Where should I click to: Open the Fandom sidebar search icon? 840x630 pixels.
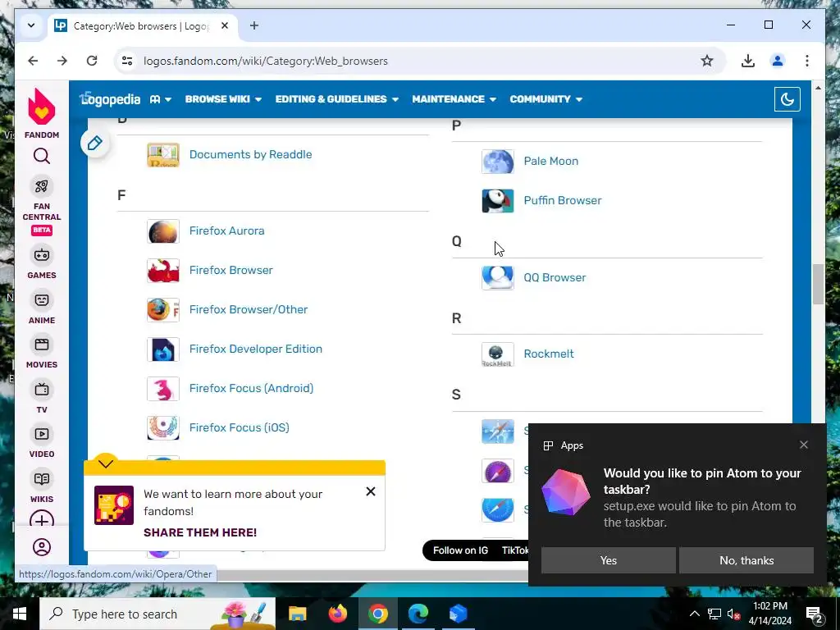42,157
